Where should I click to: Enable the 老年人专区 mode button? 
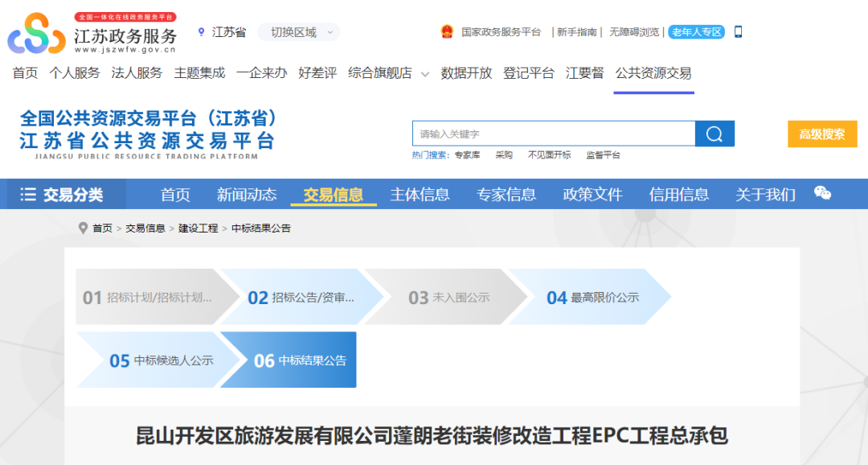(x=697, y=32)
